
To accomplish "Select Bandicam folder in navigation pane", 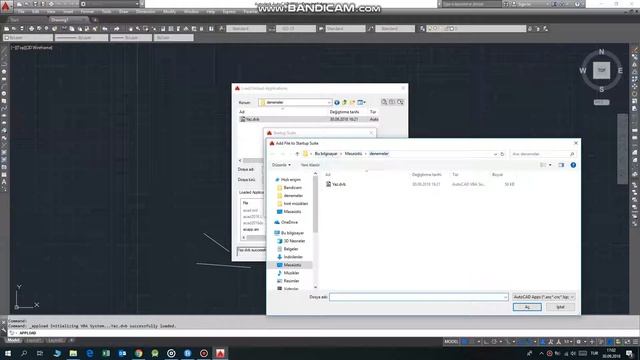I will (292, 188).
